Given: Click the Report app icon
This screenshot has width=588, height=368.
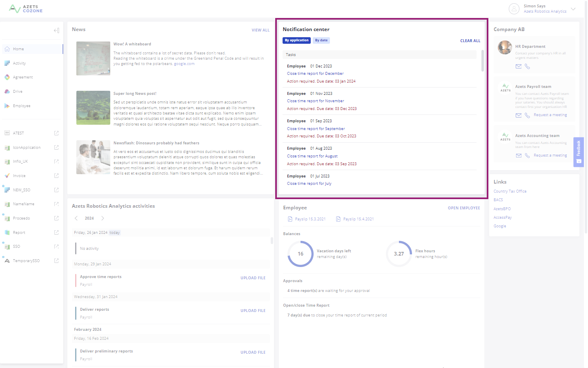Looking at the screenshot, I should tap(7, 232).
